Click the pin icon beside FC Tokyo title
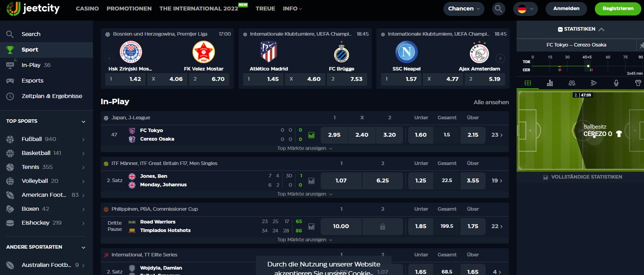The width and height of the screenshot is (644, 275). (x=641, y=45)
